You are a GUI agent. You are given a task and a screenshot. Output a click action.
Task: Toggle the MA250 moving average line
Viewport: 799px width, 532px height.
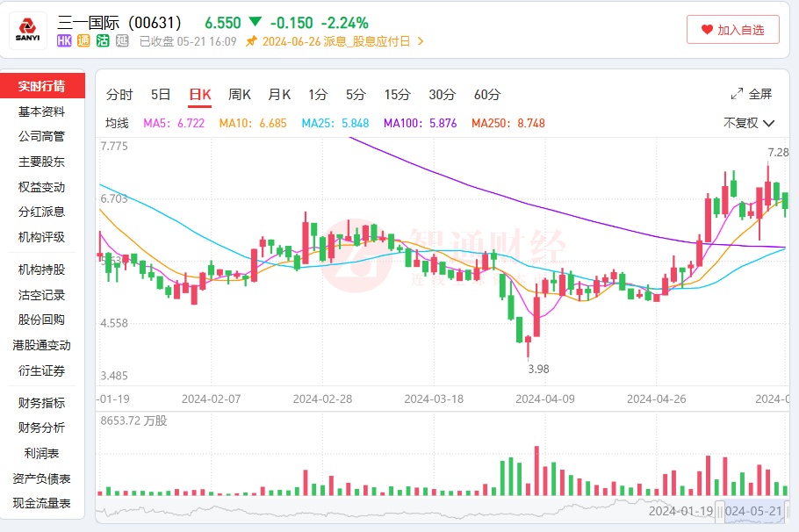pos(507,124)
